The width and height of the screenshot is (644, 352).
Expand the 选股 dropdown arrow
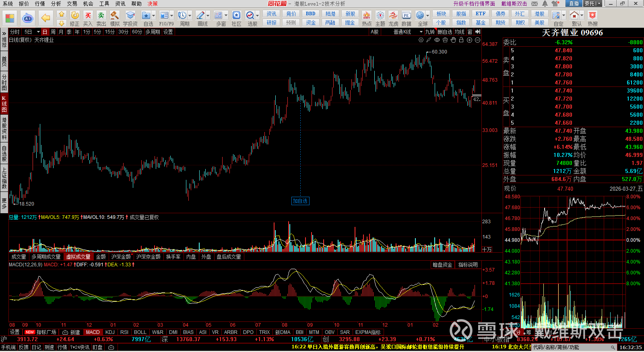point(258,16)
